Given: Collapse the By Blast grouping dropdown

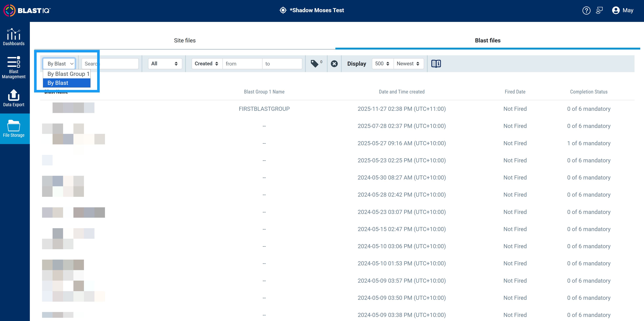Looking at the screenshot, I should click(59, 64).
